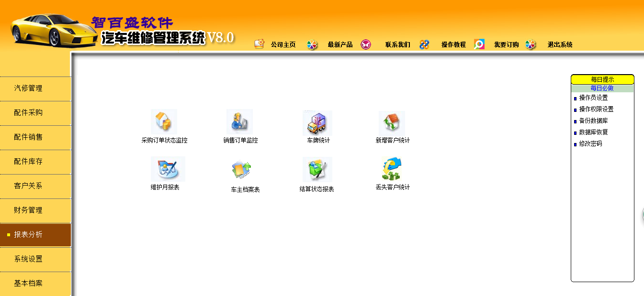The width and height of the screenshot is (644, 296).
Task: Open 系统设置 sidebar item
Action: (28, 259)
